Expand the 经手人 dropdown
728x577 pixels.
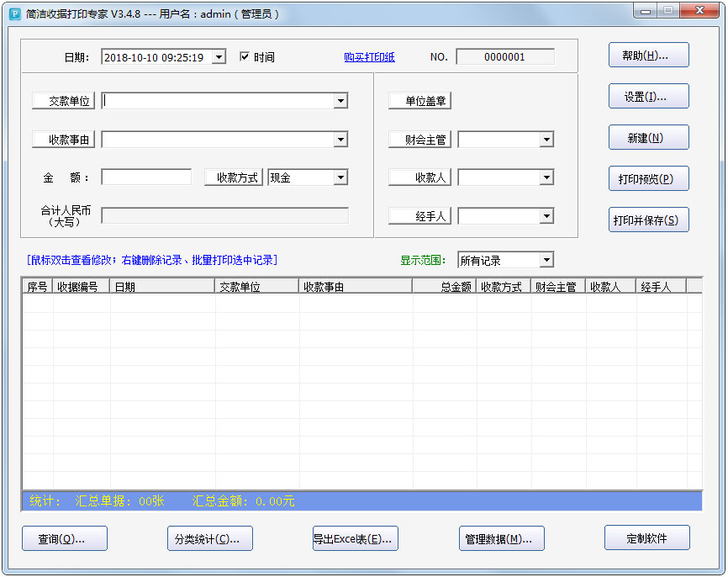[x=546, y=216]
